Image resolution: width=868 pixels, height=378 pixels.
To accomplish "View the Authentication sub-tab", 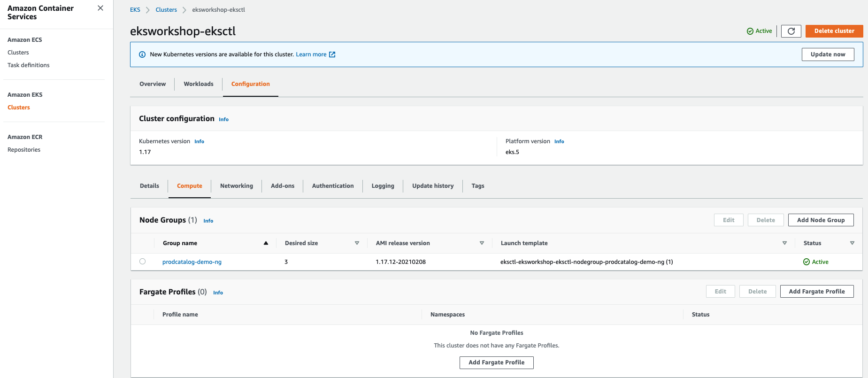I will [333, 186].
